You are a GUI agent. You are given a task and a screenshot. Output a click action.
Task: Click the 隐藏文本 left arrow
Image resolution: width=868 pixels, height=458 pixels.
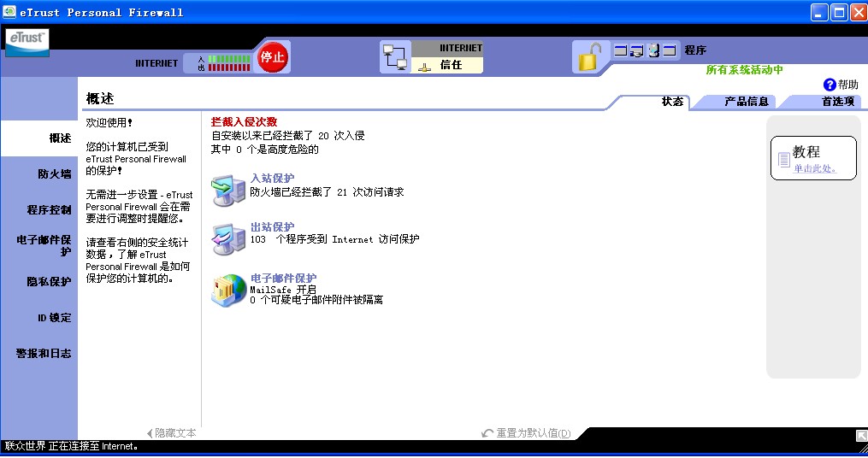150,433
